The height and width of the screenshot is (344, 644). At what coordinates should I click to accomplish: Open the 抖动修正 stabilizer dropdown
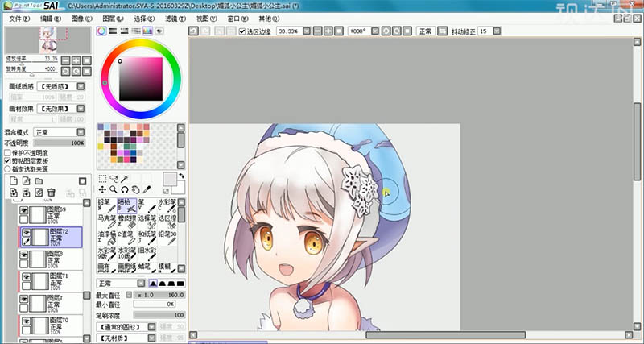[x=497, y=31]
